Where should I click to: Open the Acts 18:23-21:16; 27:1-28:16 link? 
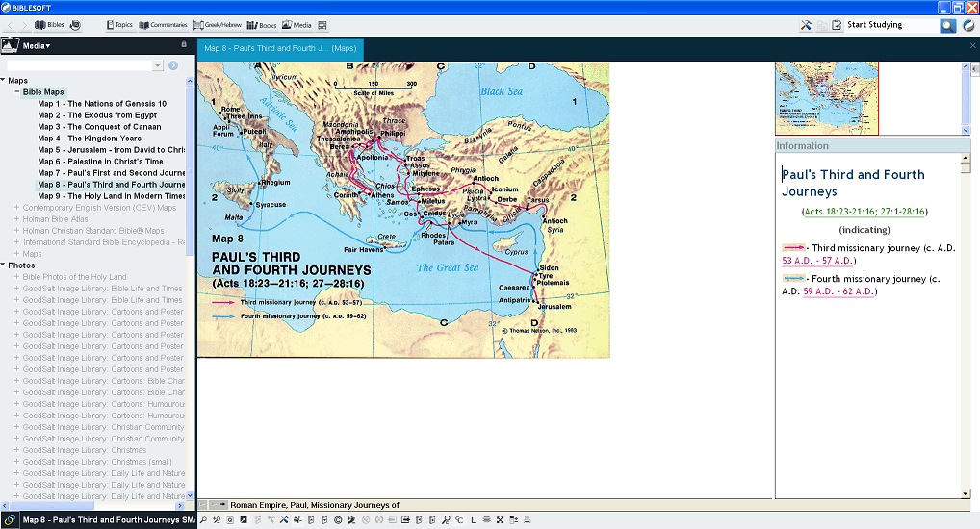864,212
